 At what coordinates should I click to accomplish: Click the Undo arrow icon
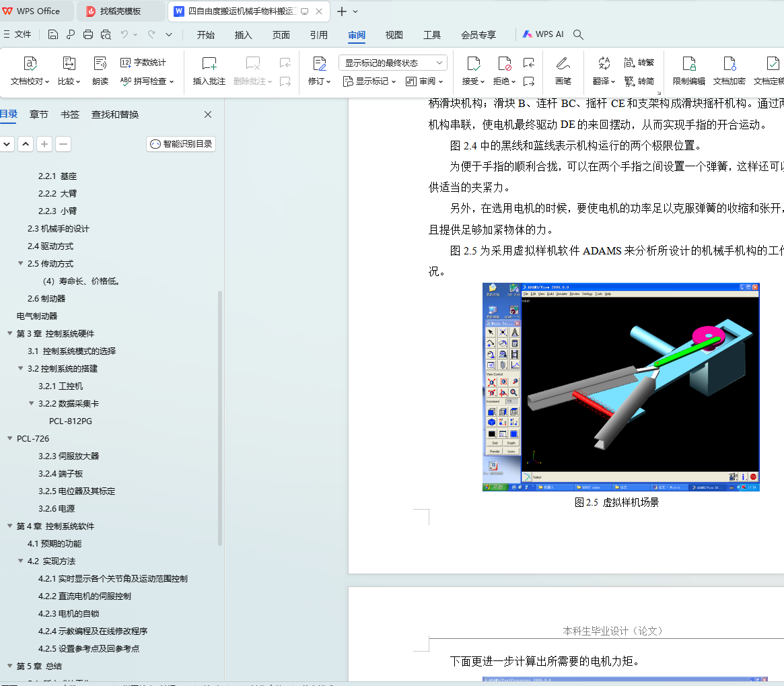124,34
